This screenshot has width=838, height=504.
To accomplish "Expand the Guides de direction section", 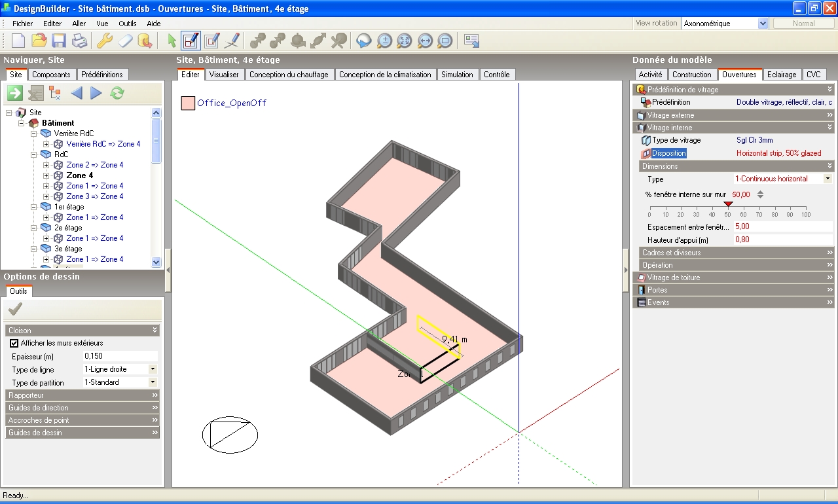I will coord(82,408).
